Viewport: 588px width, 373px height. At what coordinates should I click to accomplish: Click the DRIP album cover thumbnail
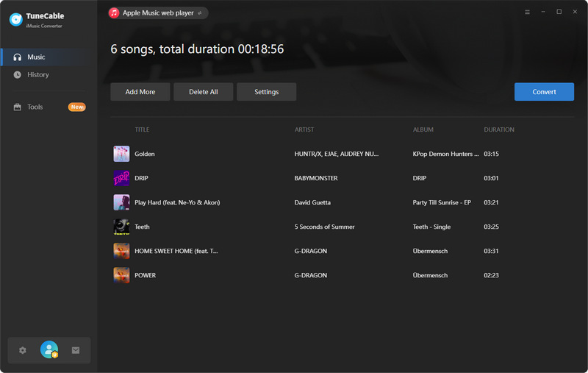(x=121, y=178)
